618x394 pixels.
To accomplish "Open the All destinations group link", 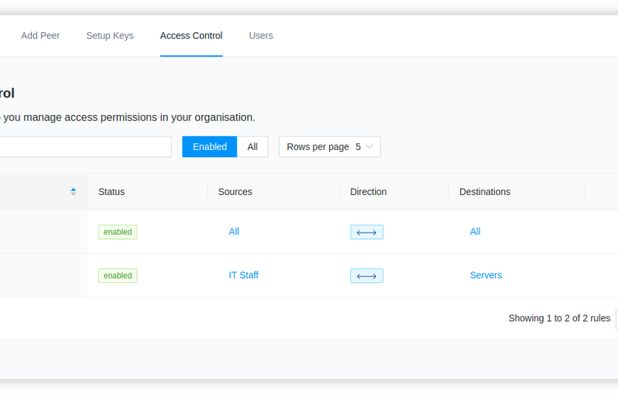I will [475, 231].
